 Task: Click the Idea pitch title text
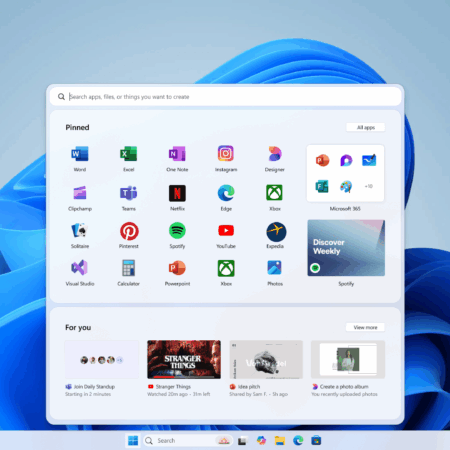[x=249, y=387]
